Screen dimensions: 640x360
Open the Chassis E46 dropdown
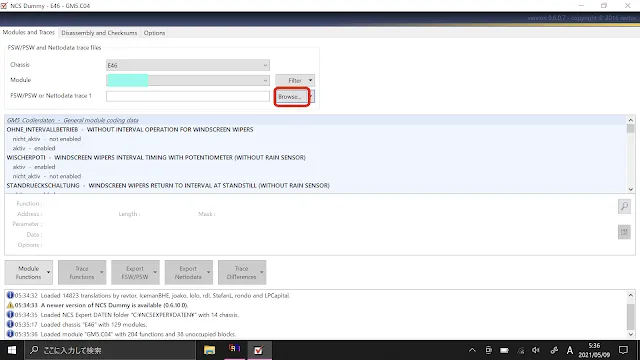[x=188, y=65]
